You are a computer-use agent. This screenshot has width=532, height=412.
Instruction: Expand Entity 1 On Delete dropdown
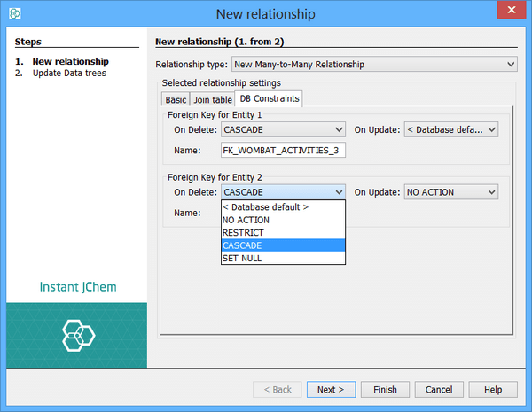[283, 129]
